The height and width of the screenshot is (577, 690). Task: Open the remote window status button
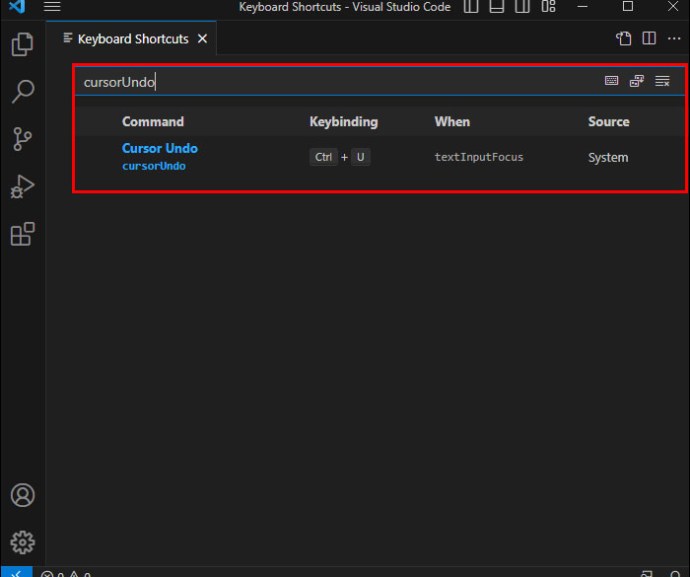tap(16, 572)
